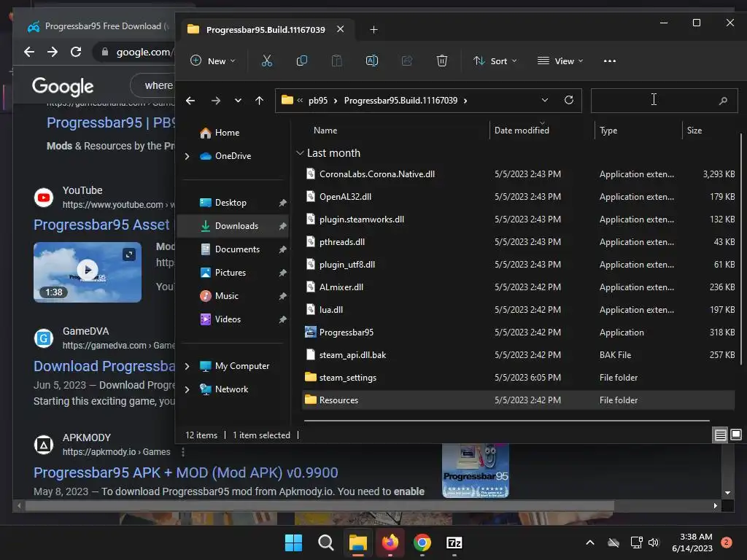Click the Paste clipboard icon in toolbar

pos(337,61)
